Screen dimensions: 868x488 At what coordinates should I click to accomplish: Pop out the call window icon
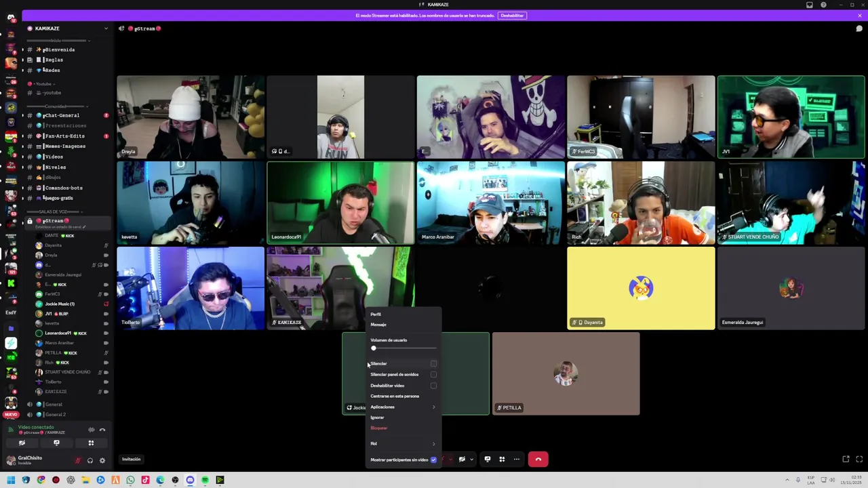point(846,460)
